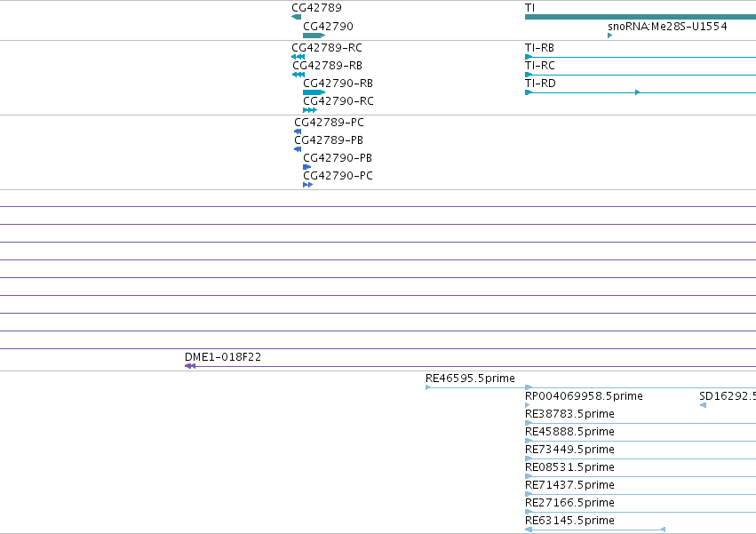Click RE08531.5prime start arrow
Image resolution: width=756 pixels, height=534 pixels.
click(529, 476)
